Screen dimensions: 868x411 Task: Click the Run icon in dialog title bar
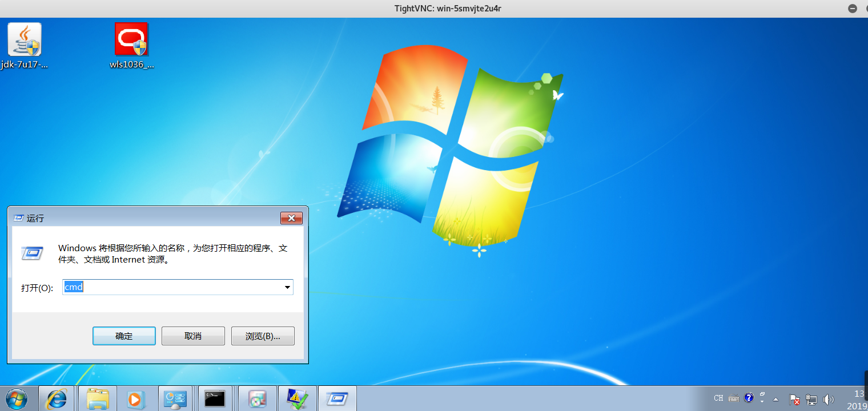(x=18, y=218)
